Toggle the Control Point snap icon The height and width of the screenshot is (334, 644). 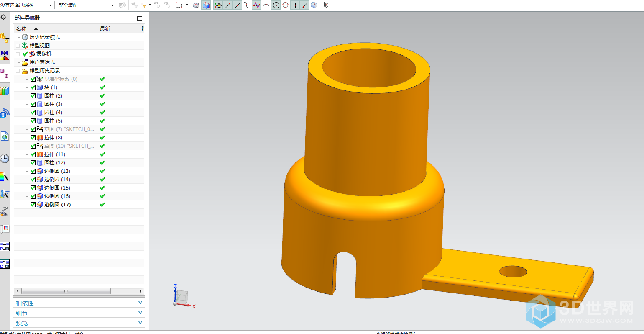click(x=247, y=5)
